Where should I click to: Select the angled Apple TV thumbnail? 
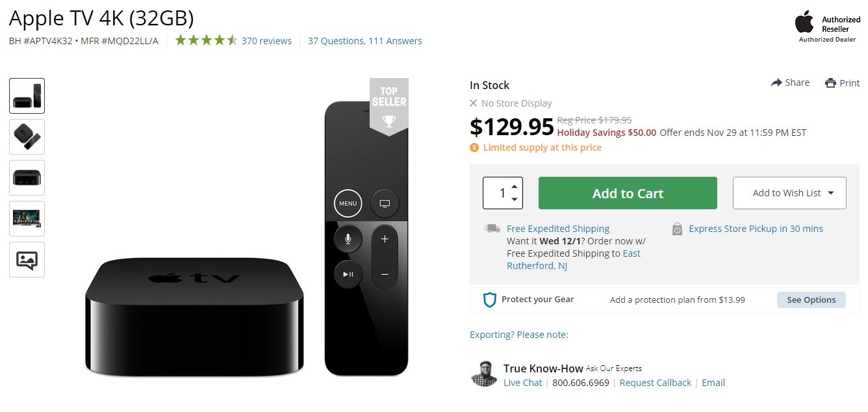point(27,137)
